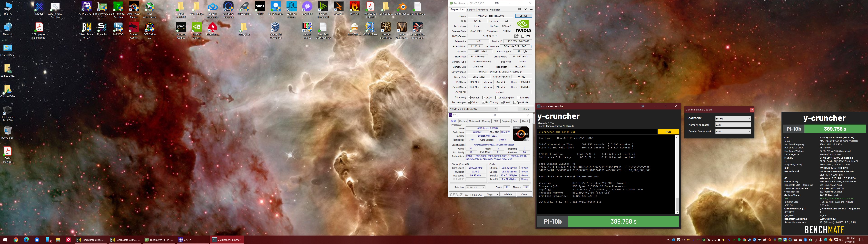Open the GPU selection dropdown in GPU-Z

473,109
